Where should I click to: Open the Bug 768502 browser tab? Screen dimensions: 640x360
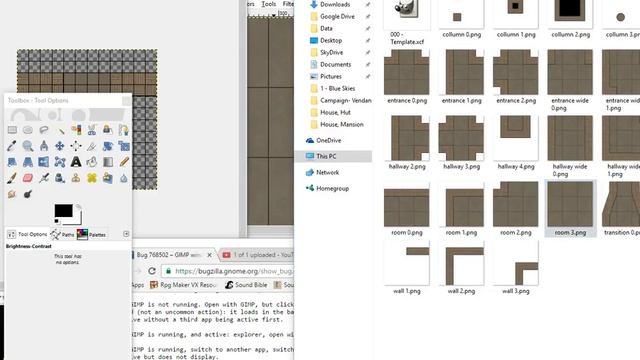[168, 255]
